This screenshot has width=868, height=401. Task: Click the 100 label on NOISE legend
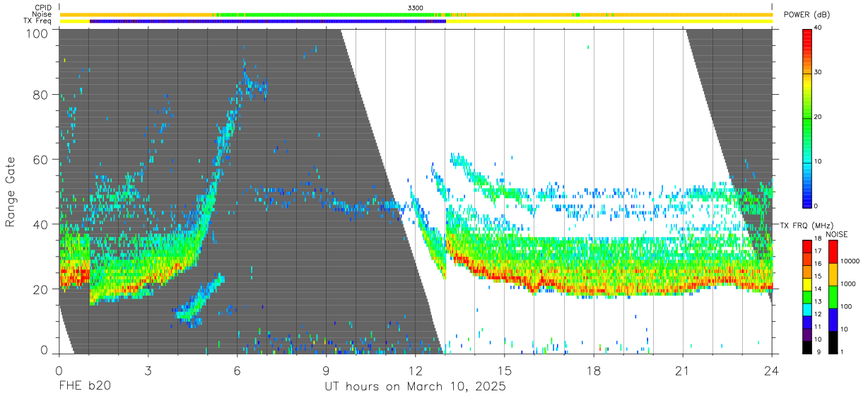click(847, 306)
